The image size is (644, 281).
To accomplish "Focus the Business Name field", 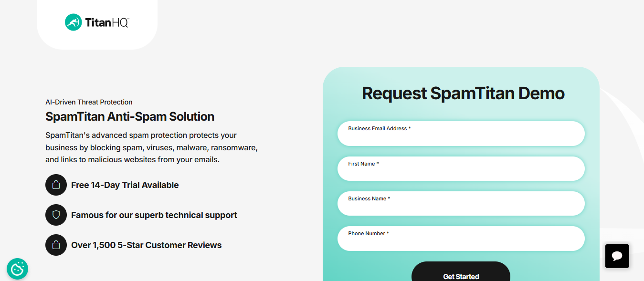I will 461,204.
